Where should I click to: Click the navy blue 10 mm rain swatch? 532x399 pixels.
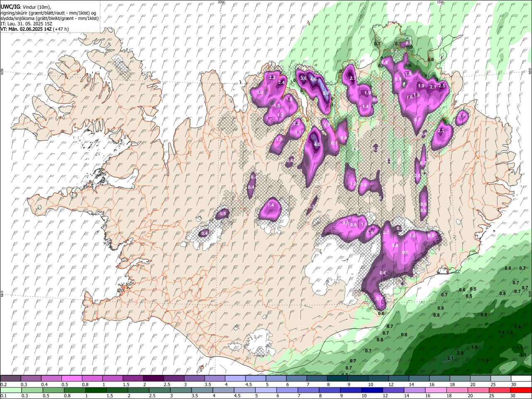(x=372, y=390)
